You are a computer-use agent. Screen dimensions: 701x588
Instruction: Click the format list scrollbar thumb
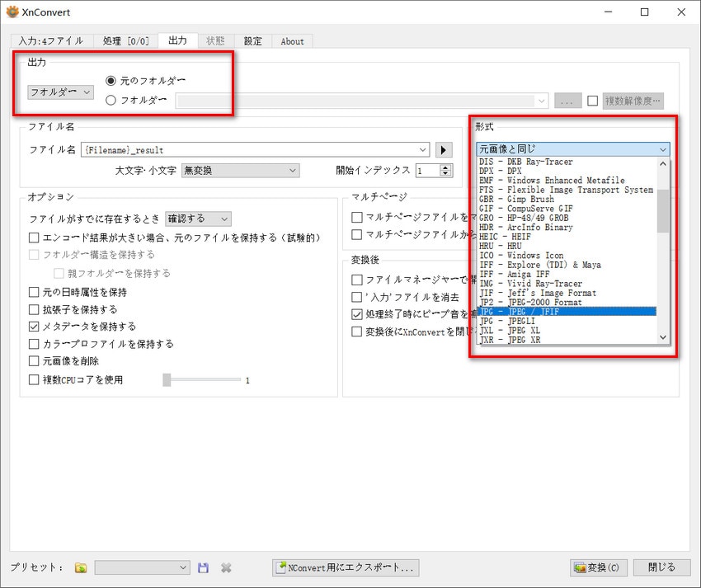pyautogui.click(x=663, y=210)
